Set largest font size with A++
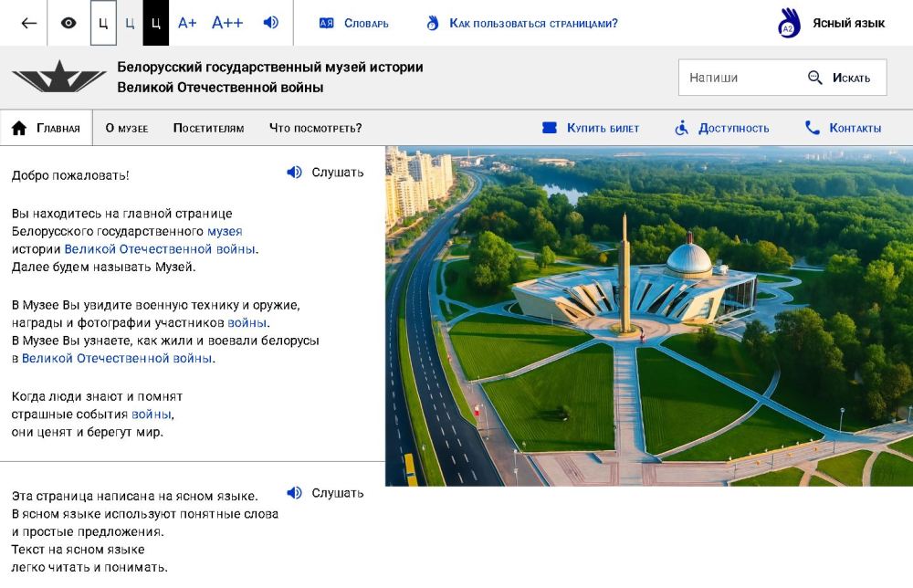 point(227,23)
